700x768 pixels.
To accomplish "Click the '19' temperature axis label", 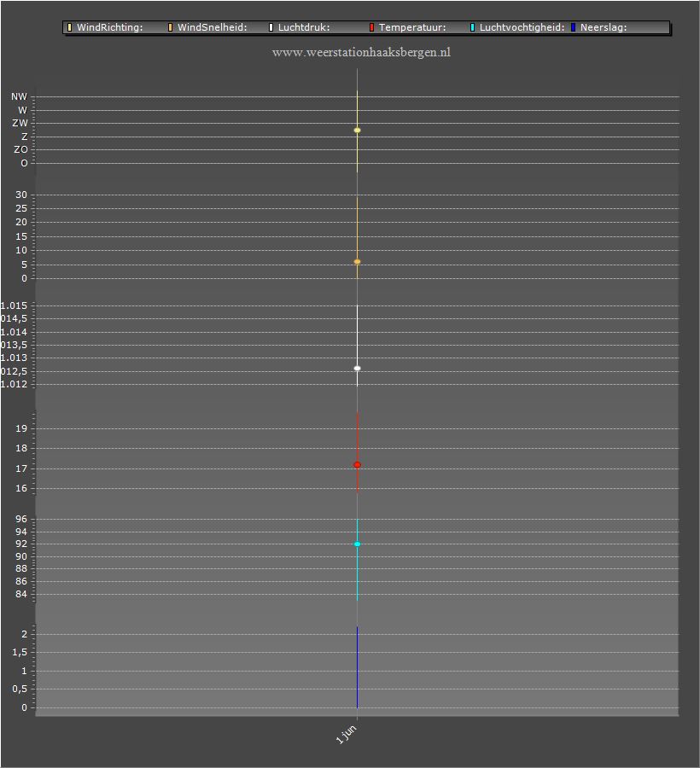I will [21, 428].
